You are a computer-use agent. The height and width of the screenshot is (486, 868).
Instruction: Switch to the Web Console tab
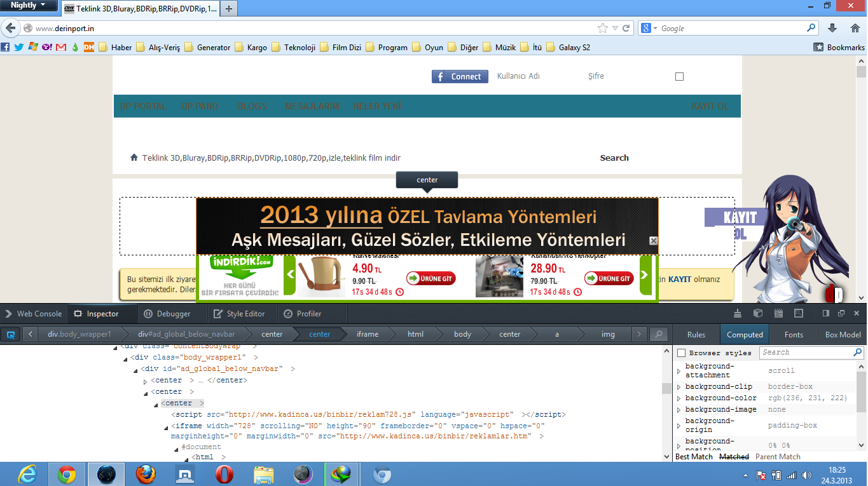point(33,313)
